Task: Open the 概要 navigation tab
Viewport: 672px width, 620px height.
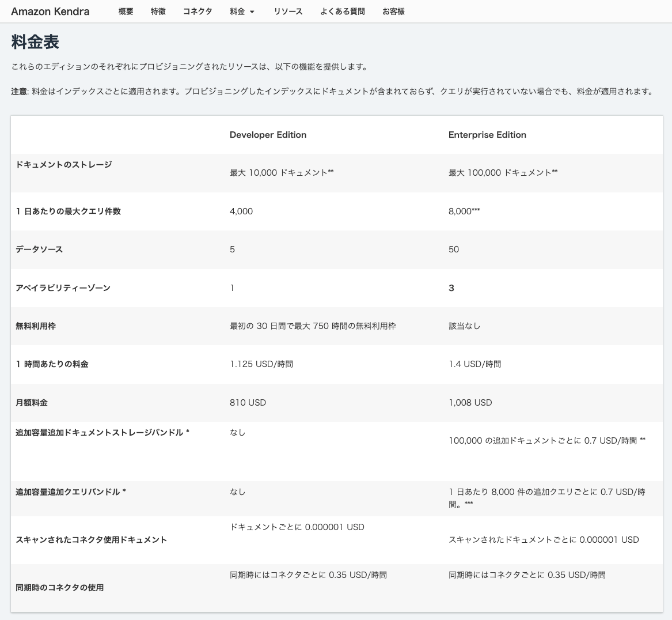Action: point(126,12)
